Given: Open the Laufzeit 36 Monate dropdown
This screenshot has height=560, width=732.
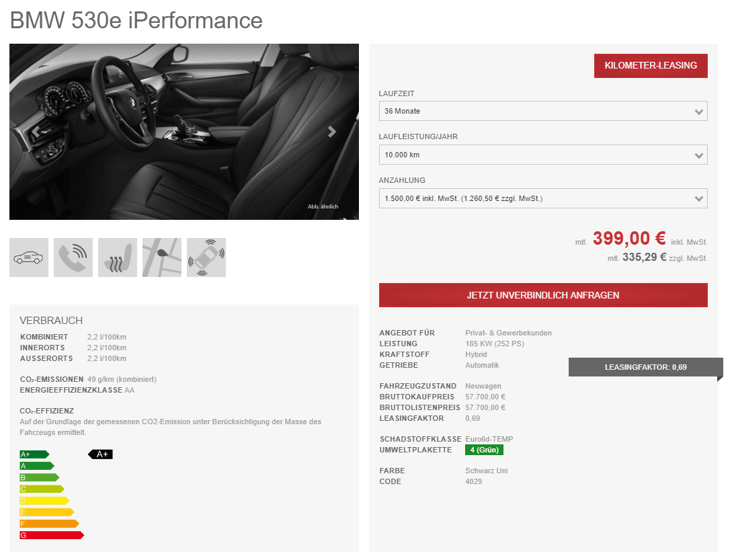Looking at the screenshot, I should (543, 111).
